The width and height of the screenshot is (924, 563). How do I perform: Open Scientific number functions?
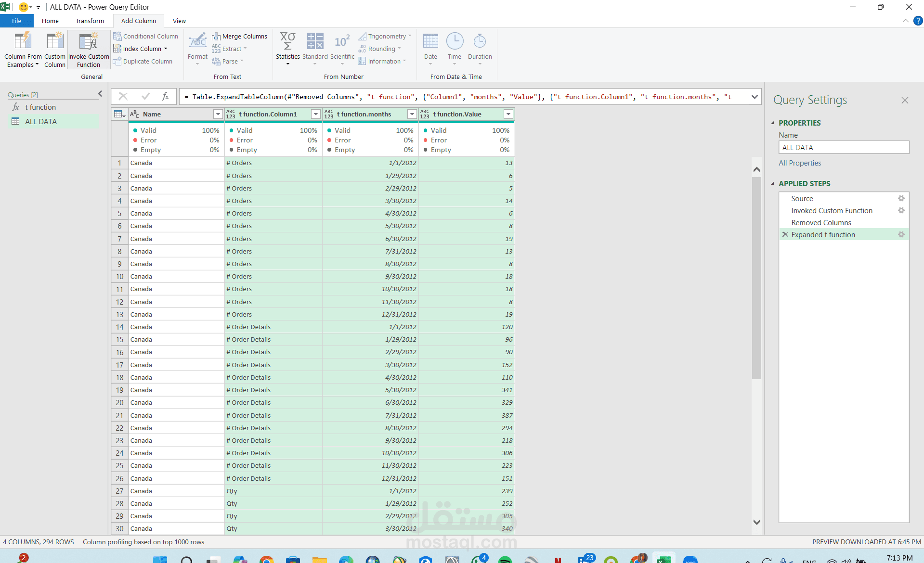point(342,49)
